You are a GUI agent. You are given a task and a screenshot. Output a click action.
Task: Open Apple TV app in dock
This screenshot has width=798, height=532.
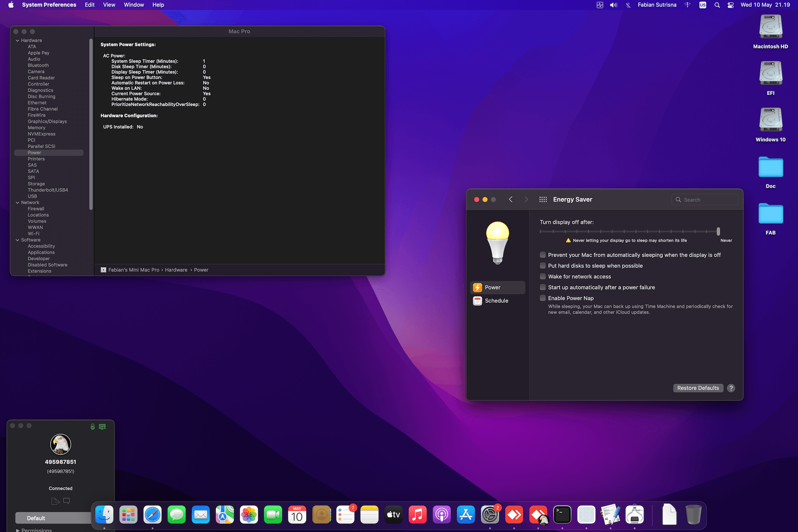point(394,515)
